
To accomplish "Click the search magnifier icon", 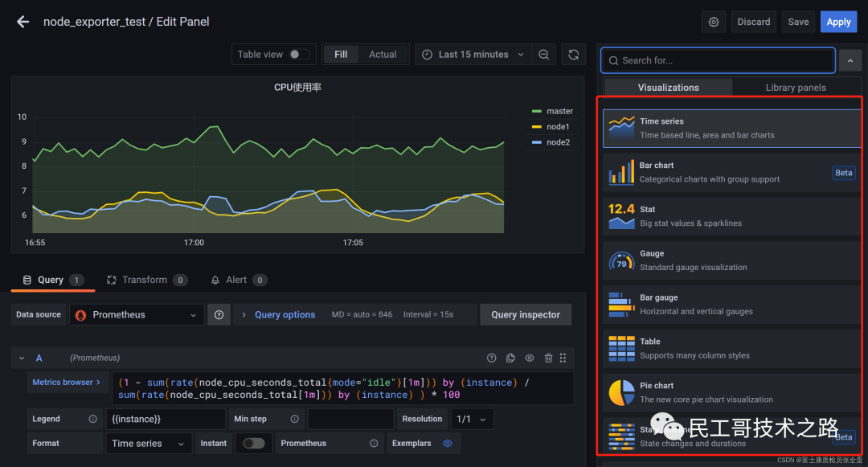I will point(613,61).
